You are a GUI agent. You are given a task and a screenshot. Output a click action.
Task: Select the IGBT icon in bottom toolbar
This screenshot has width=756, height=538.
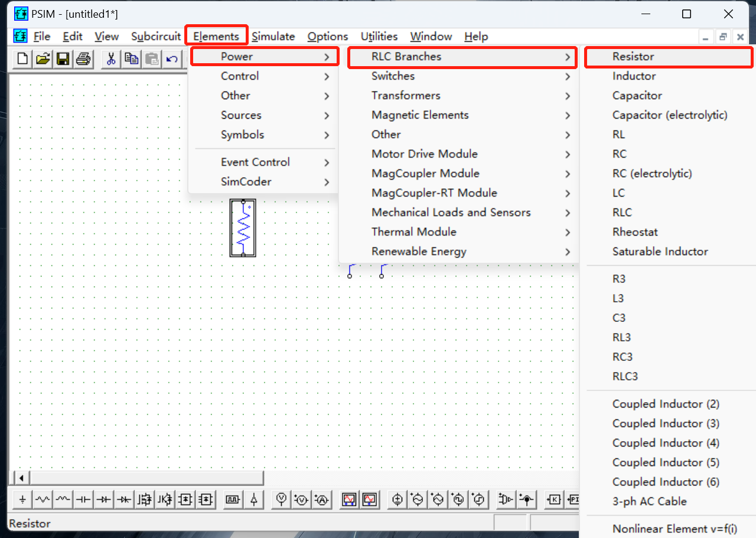pyautogui.click(x=164, y=500)
